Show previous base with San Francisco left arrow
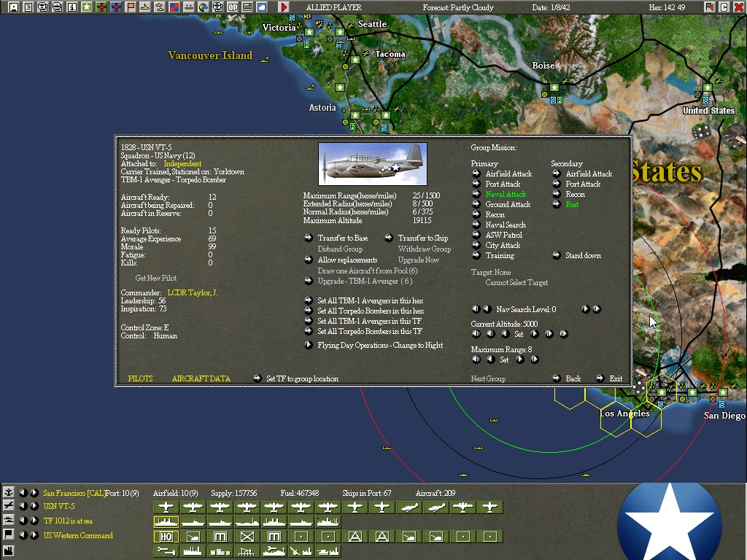Viewport: 747px width, 560px height. 23,492
